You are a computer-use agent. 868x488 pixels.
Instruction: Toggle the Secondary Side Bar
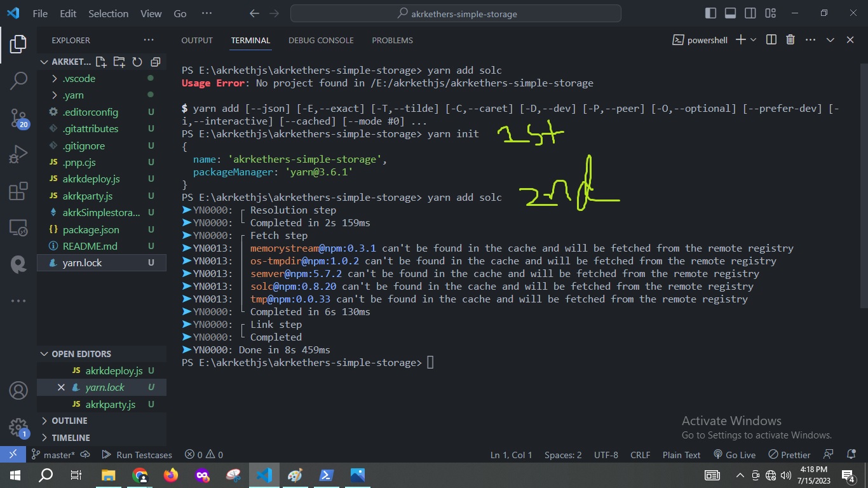(750, 12)
